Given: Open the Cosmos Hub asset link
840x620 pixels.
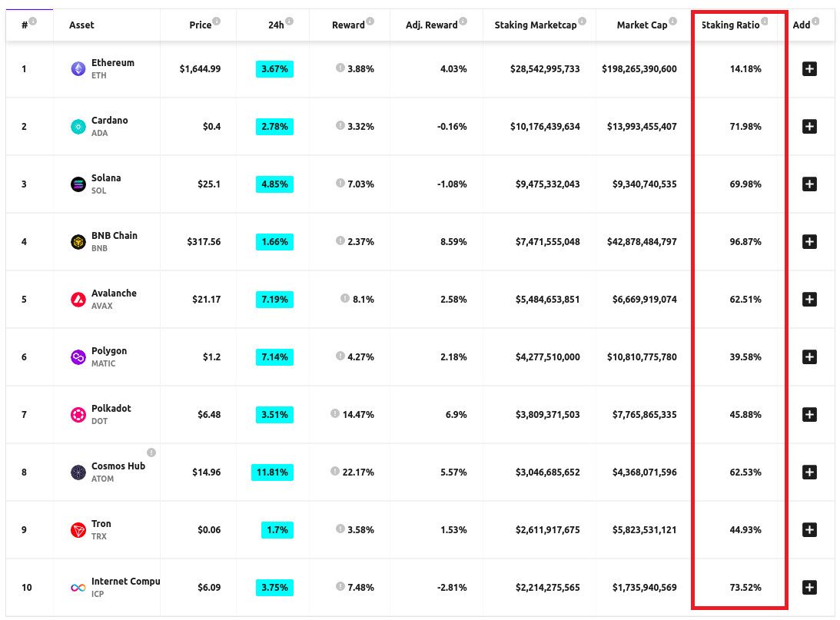Looking at the screenshot, I should point(118,466).
